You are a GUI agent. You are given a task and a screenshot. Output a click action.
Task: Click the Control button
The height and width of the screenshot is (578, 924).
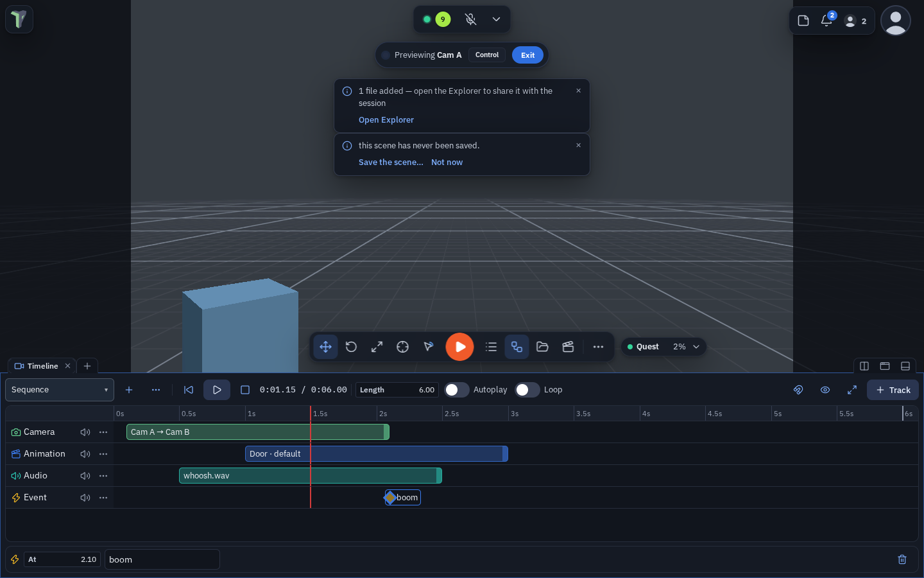[x=487, y=55]
